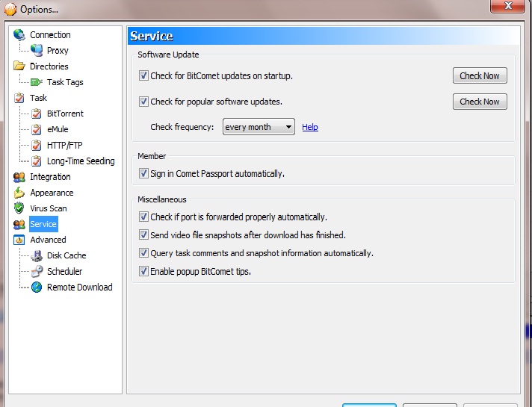532x407 pixels.
Task: Select eMule in the tree
Action: pos(58,129)
